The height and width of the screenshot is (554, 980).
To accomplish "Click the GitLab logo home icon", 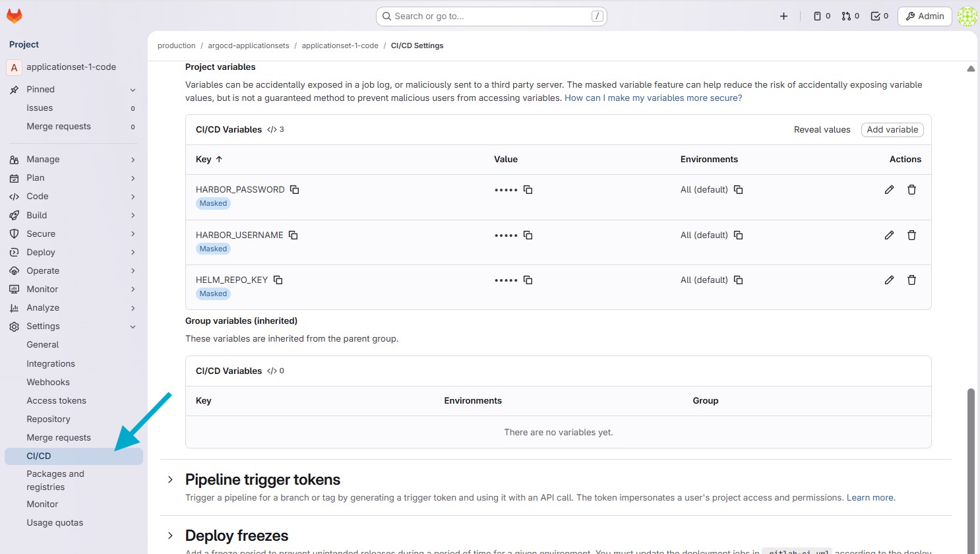I will (x=14, y=16).
